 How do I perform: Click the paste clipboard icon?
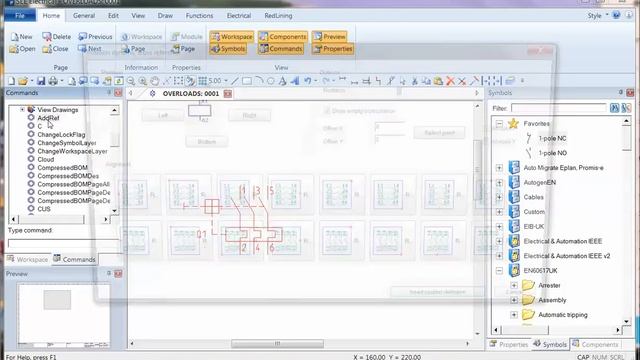[438, 81]
